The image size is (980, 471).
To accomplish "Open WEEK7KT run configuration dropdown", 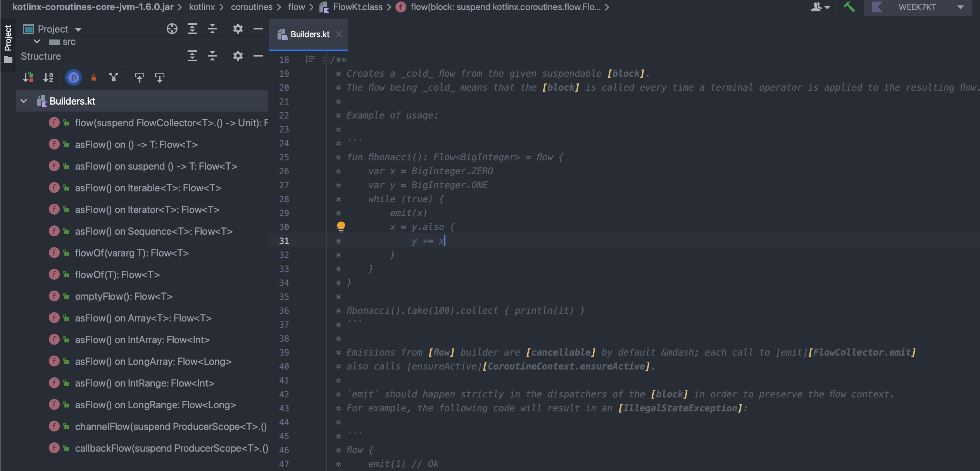I will coord(918,7).
